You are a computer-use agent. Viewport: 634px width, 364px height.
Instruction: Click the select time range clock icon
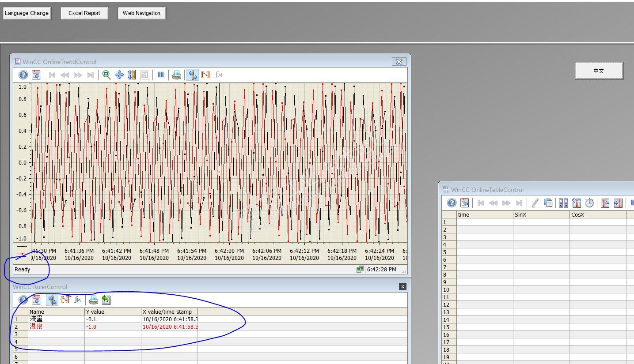tap(589, 203)
